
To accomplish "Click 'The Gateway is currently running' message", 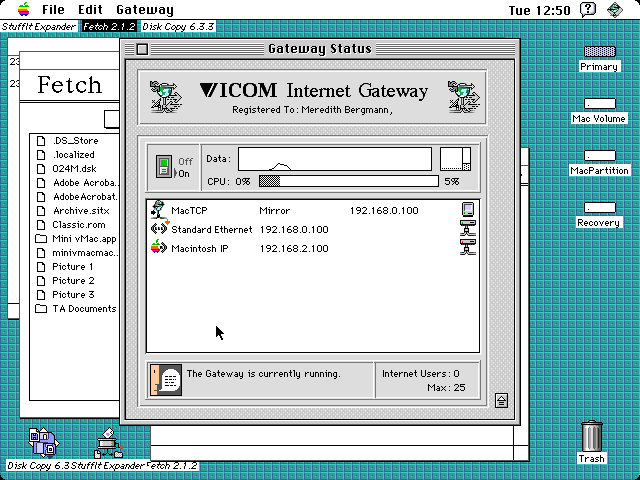I will click(x=263, y=374).
